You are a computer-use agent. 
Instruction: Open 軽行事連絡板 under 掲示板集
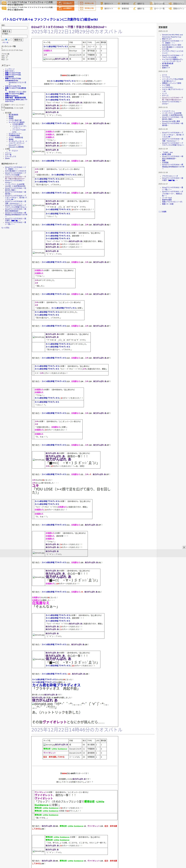click(13, 115)
